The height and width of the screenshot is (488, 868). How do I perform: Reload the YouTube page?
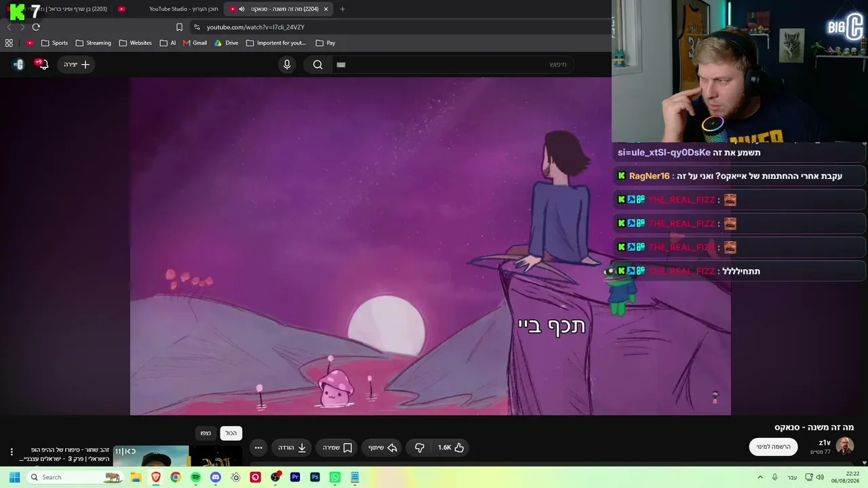point(36,27)
